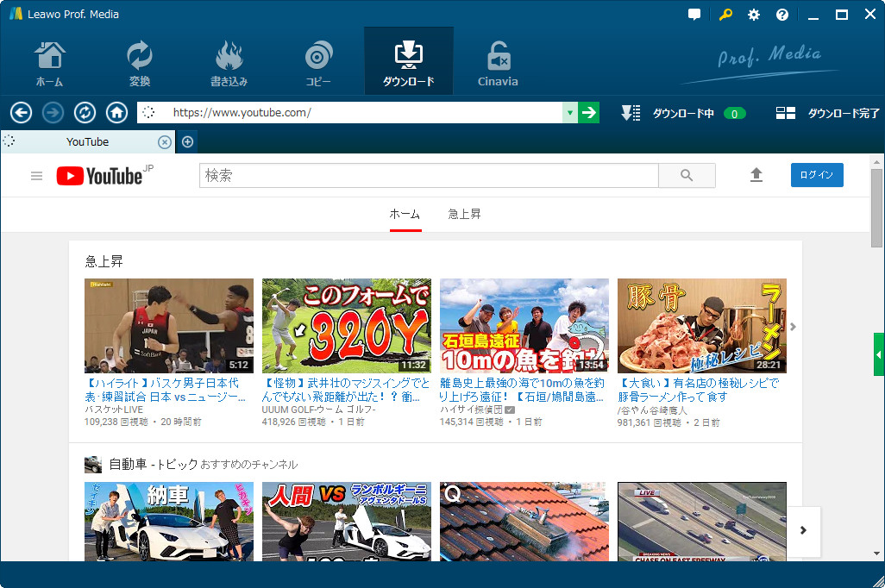This screenshot has height=588, width=885.
Task: Open the ホーム module in top toolbar
Action: tap(50, 63)
